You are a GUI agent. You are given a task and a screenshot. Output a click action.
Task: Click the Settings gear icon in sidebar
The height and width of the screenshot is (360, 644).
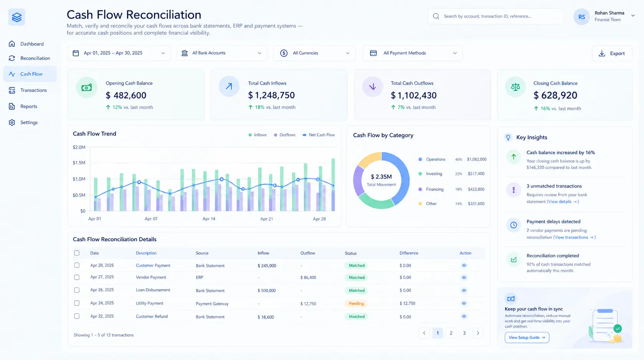(x=12, y=123)
